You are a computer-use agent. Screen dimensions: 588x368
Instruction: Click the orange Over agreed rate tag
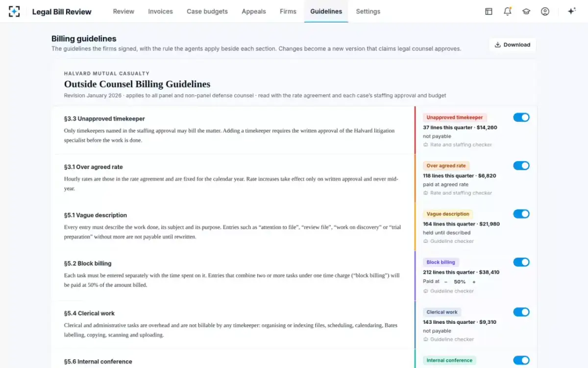pos(446,166)
